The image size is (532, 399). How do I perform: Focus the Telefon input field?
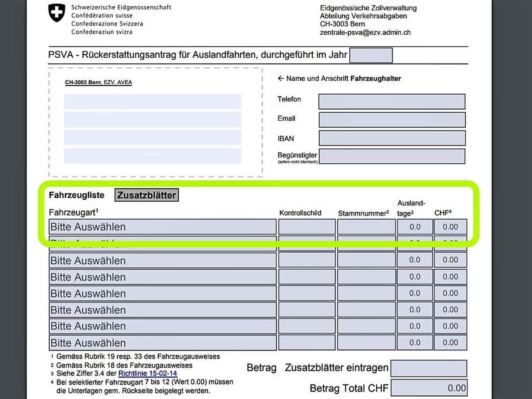(391, 101)
